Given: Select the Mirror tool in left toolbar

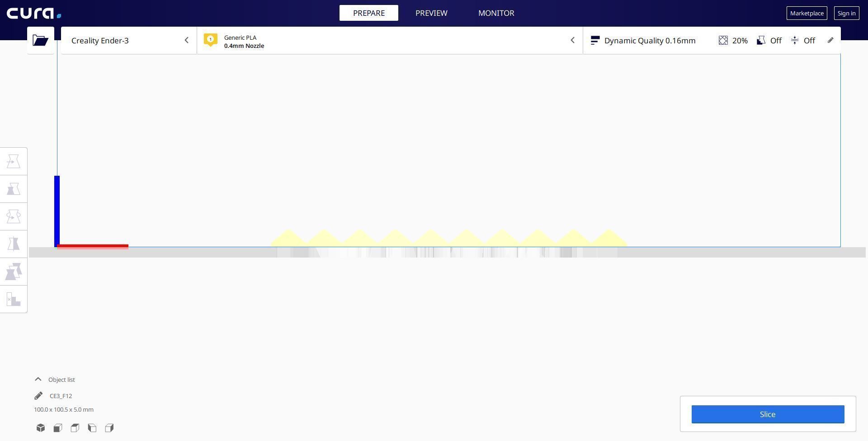Looking at the screenshot, I should click(x=14, y=244).
